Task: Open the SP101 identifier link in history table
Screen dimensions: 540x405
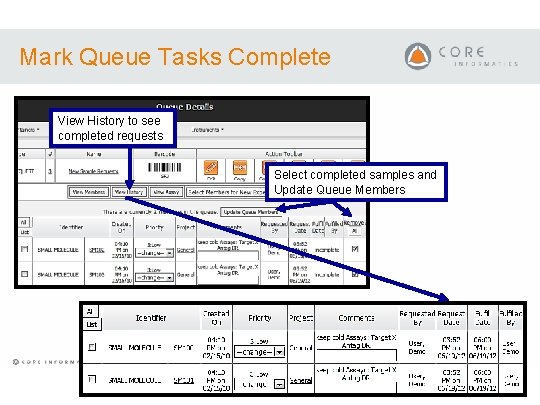Action: pos(183,380)
